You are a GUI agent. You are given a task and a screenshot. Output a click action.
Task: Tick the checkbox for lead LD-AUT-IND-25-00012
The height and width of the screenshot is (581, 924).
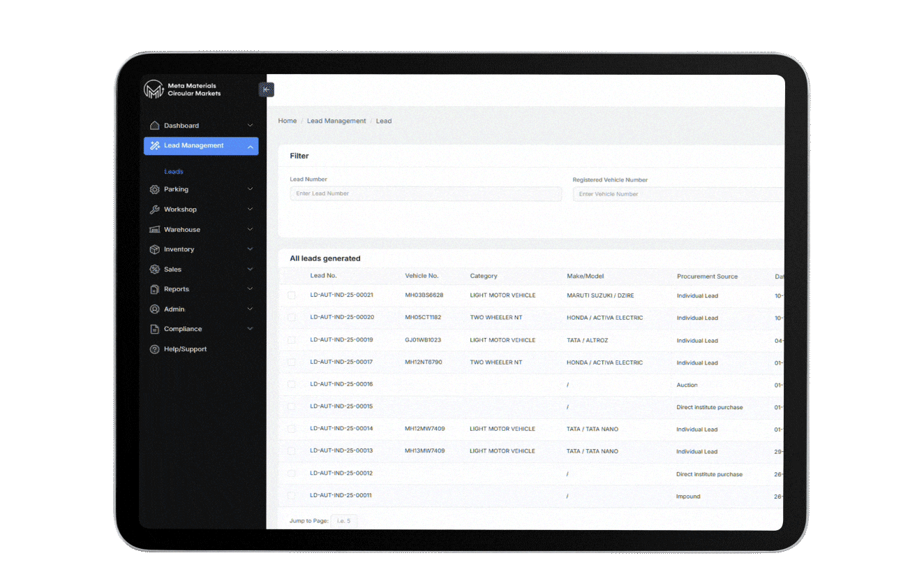pyautogui.click(x=292, y=473)
